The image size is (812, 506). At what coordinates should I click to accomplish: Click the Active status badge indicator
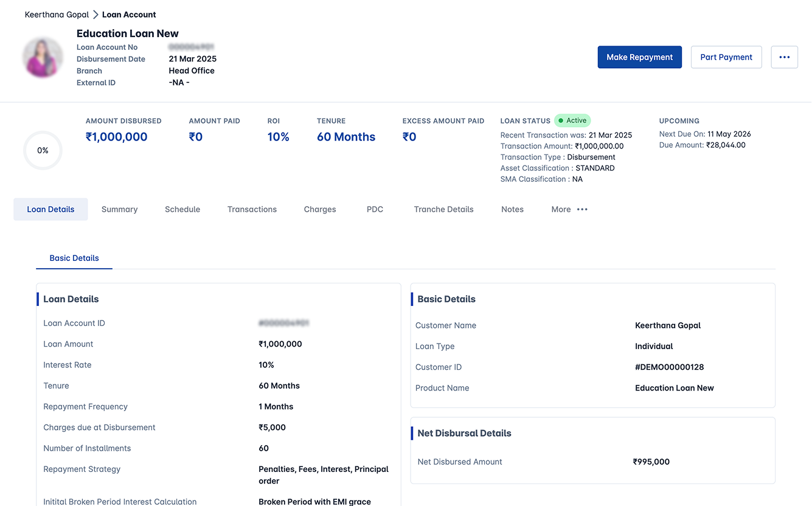click(572, 120)
